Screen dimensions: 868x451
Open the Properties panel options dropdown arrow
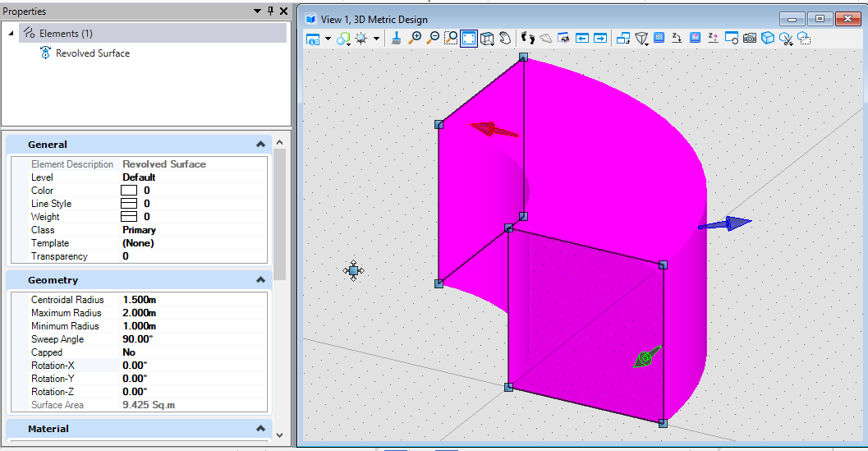click(257, 11)
